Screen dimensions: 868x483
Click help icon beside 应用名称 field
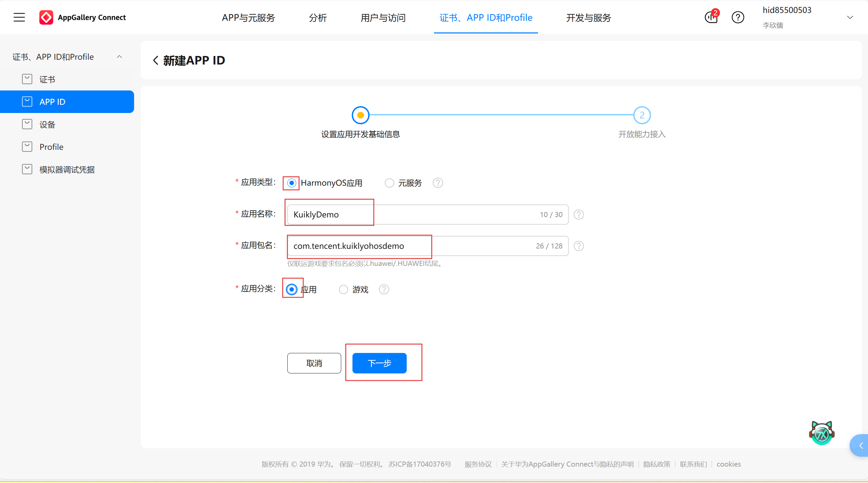[579, 214]
